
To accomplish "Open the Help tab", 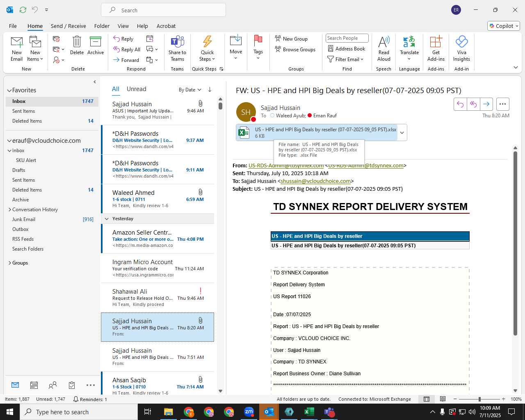I will [x=142, y=26].
